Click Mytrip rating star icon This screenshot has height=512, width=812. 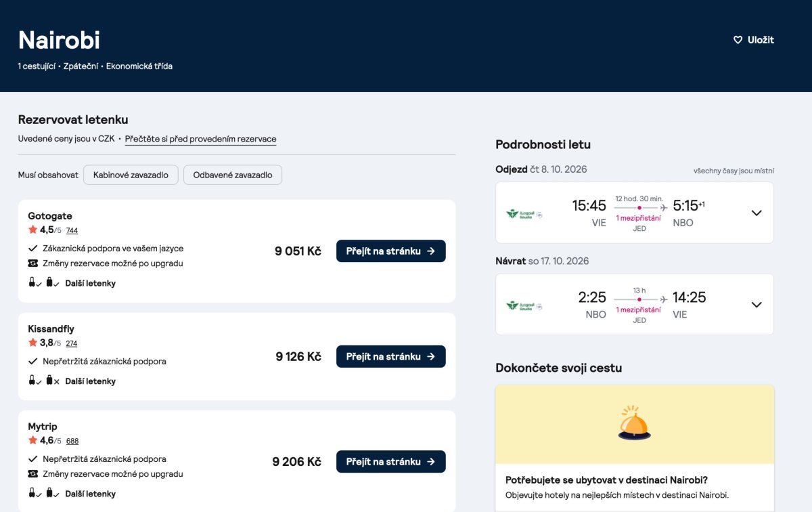32,440
